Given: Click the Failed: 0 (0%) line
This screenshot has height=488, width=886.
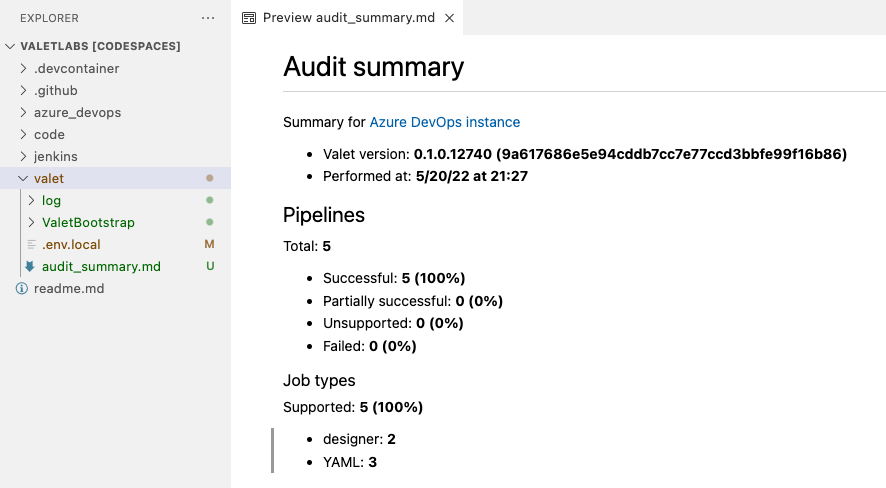Looking at the screenshot, I should point(370,346).
